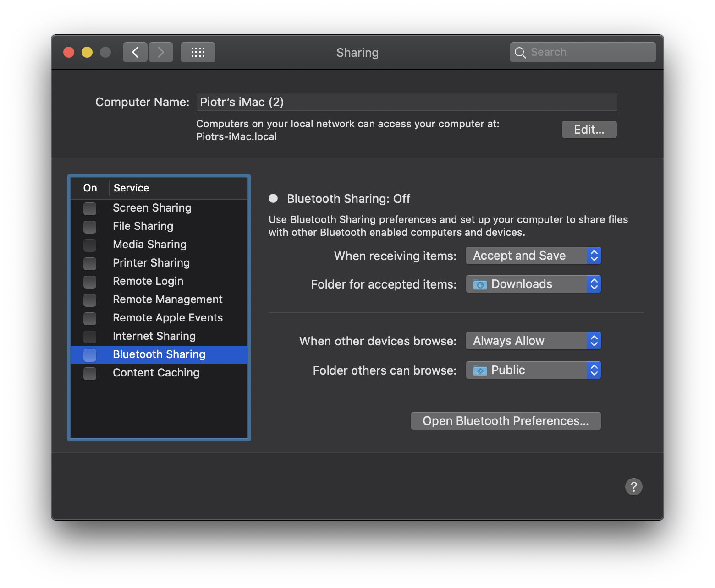Image resolution: width=715 pixels, height=588 pixels.
Task: Expand the folder for accepted items dropdown
Action: [533, 284]
